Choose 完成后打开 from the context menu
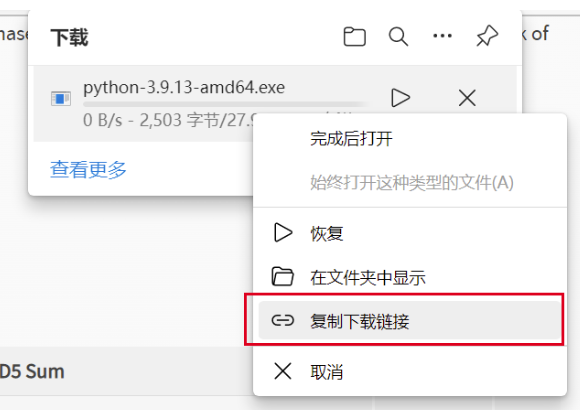Screen dimensions: 580x410 coord(410,139)
